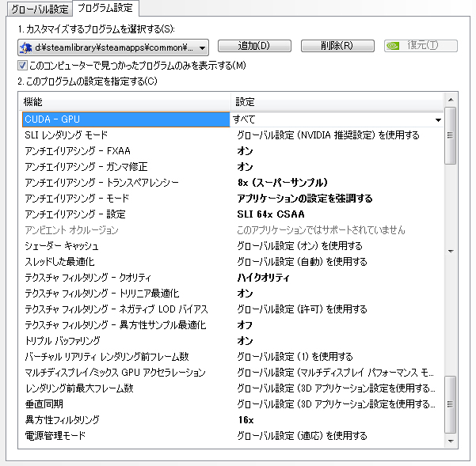Click the アプリケーションの設定を強調する value
Screen dimensions: 476x466
pyautogui.click(x=305, y=199)
